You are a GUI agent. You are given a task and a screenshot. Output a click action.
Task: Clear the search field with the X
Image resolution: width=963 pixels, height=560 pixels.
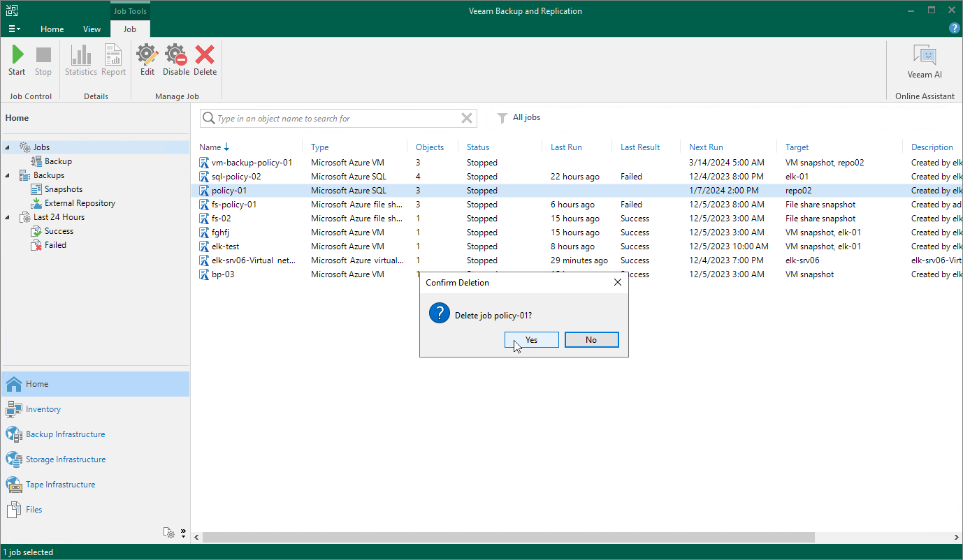click(467, 119)
